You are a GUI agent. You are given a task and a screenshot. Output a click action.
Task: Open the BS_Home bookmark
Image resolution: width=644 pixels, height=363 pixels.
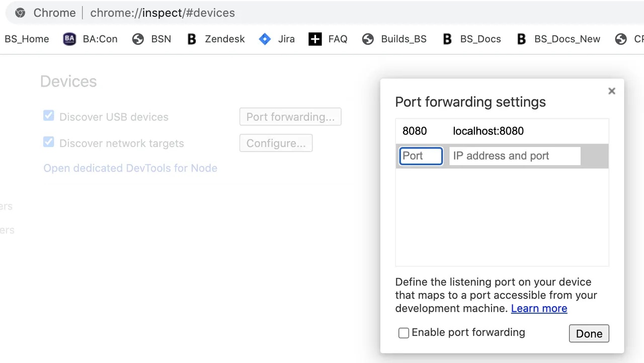26,39
